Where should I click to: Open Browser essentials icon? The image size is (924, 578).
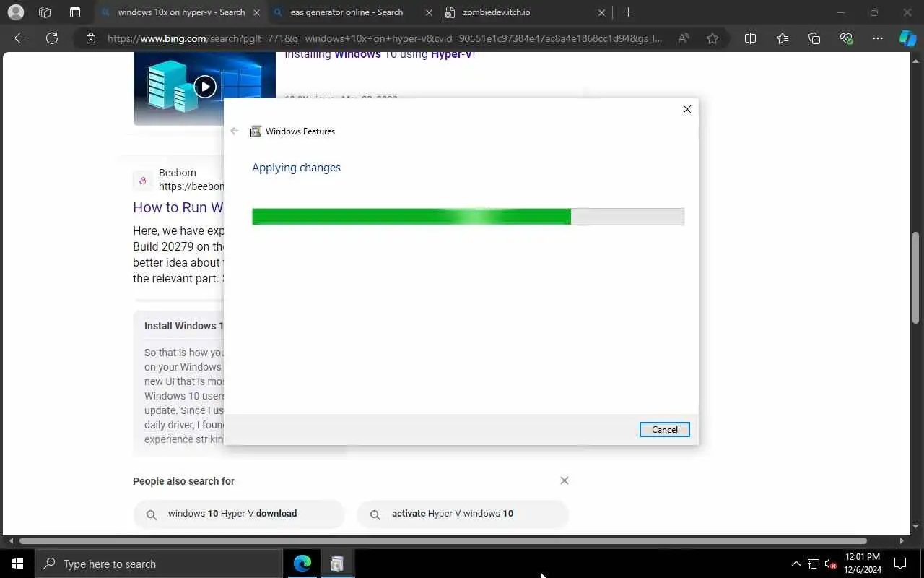[x=846, y=38]
